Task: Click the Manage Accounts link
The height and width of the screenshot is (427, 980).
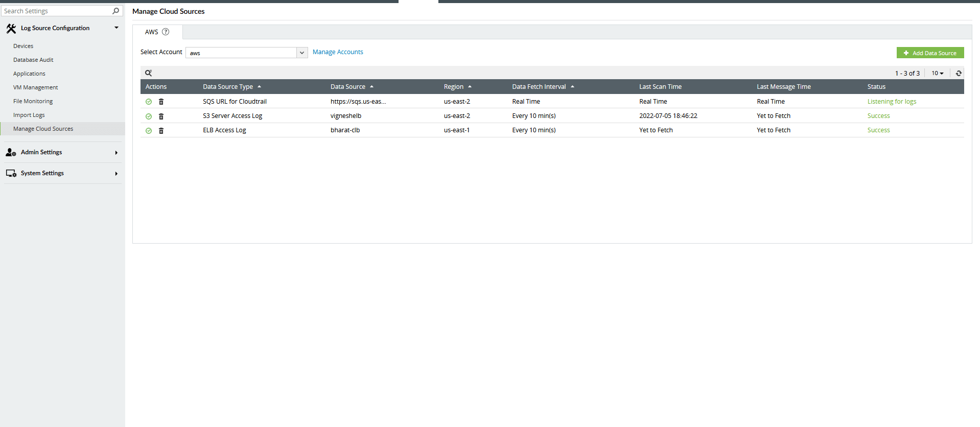Action: [338, 52]
